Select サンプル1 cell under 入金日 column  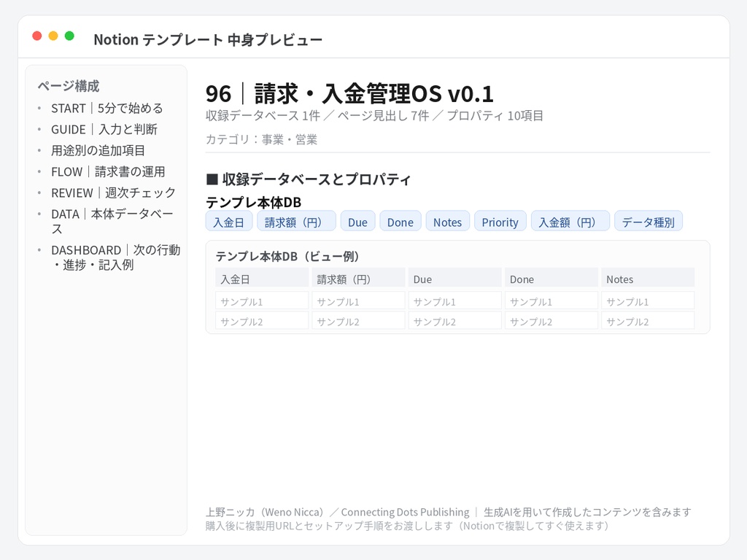pos(262,300)
